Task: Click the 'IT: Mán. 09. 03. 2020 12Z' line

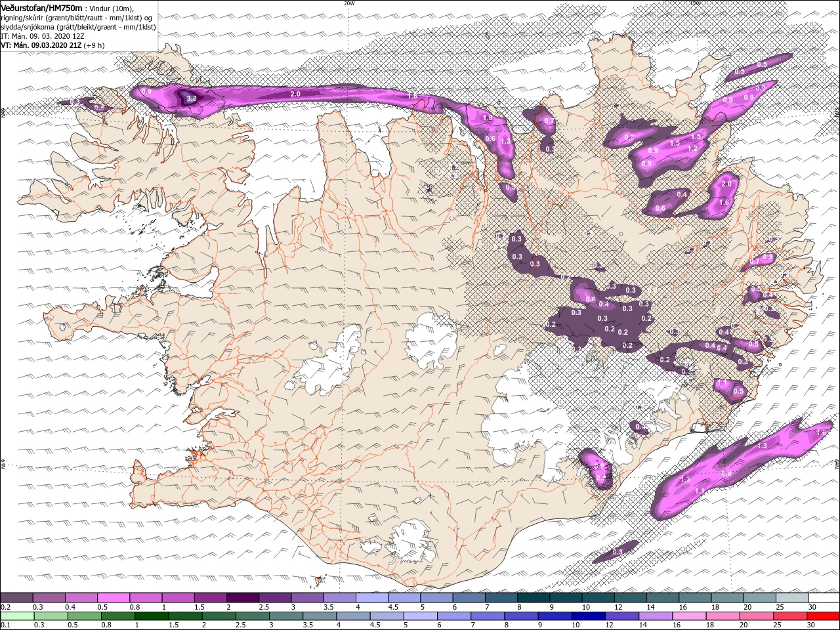Action: pyautogui.click(x=42, y=36)
